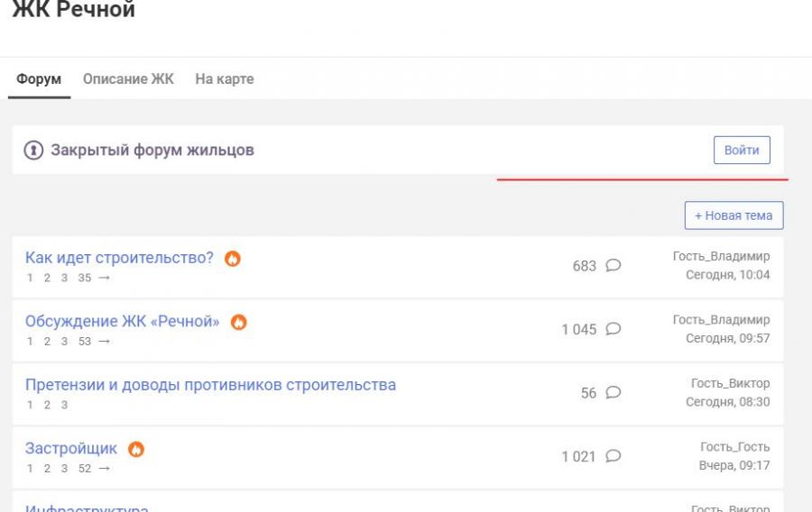
Task: Go to last page arrow under Как идет строительство?
Action: tap(104, 278)
